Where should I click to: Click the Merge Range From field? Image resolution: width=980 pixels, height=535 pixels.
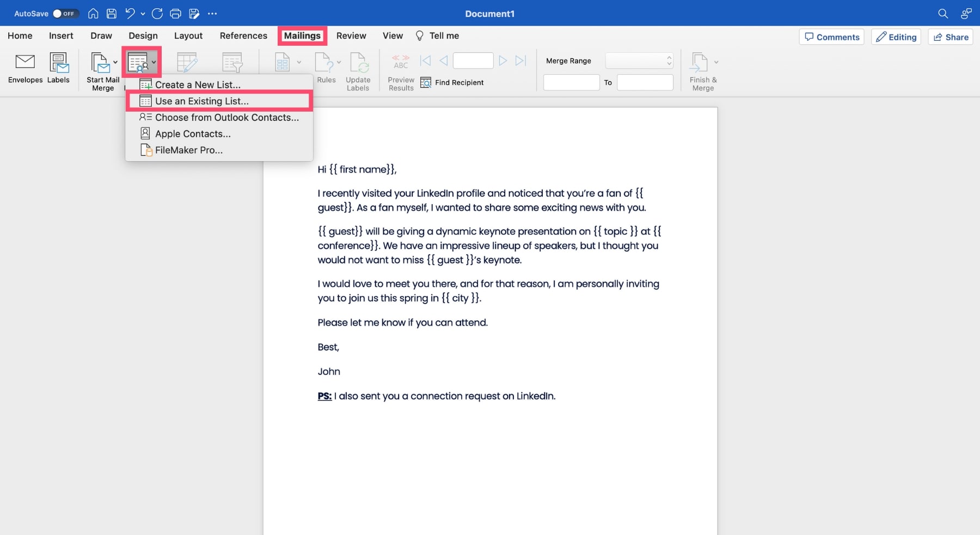(571, 83)
